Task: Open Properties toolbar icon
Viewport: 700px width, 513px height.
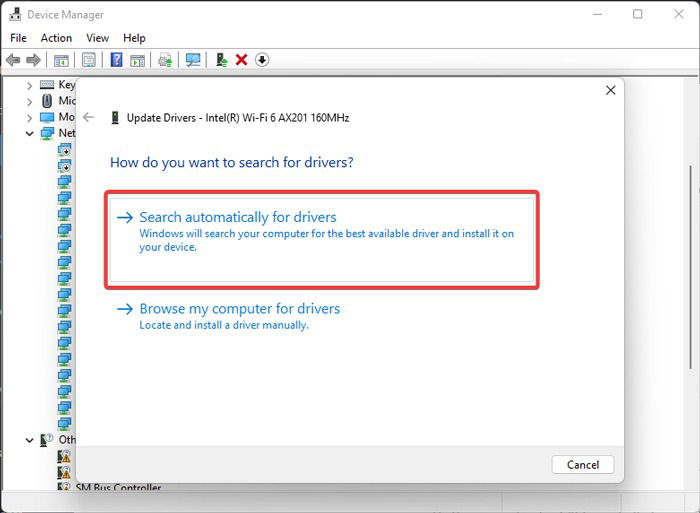Action: pos(89,60)
